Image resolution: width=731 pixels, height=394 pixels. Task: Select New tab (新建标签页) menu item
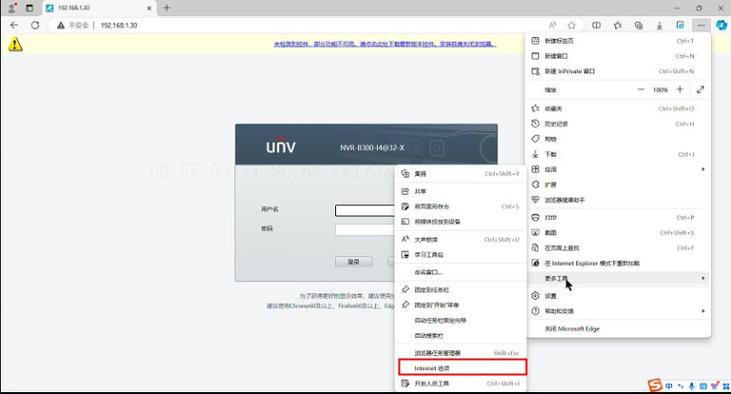tap(618, 41)
